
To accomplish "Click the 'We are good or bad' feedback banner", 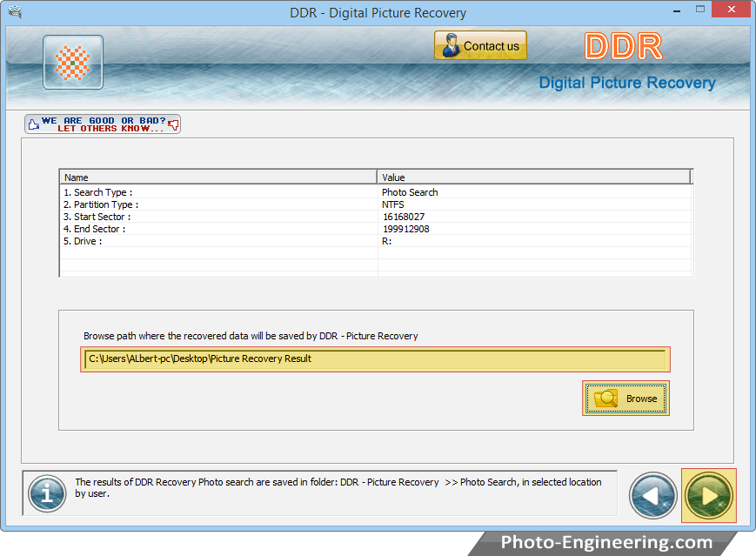I will [x=103, y=124].
